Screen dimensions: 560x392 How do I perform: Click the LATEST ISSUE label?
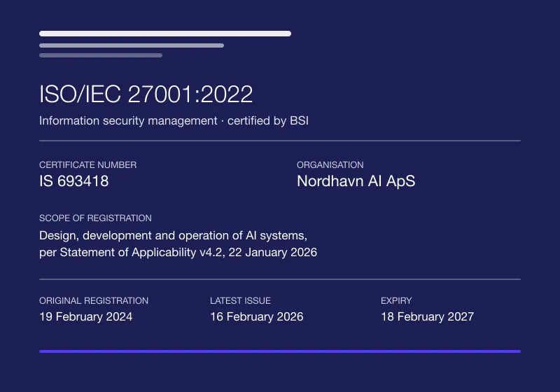point(240,300)
